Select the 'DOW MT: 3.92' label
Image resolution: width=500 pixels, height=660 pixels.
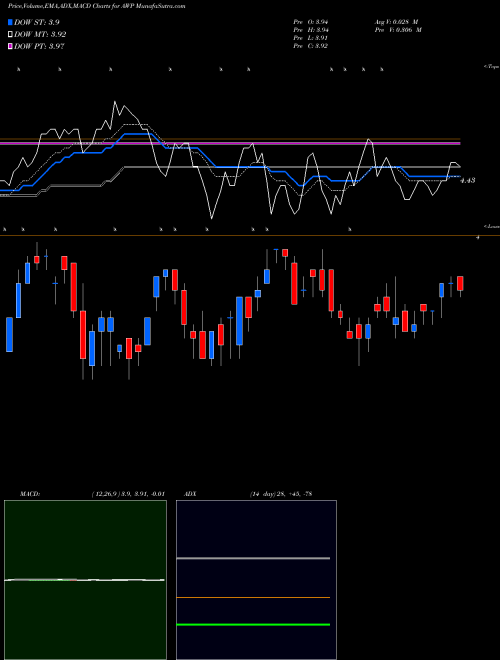40,34
